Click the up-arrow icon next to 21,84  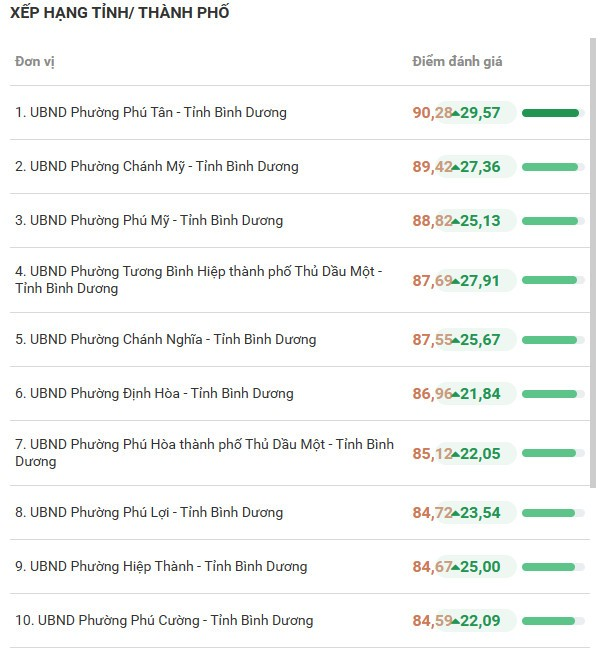[456, 394]
